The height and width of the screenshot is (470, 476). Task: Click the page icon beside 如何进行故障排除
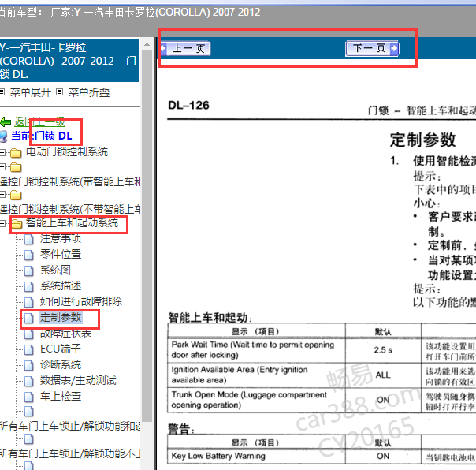[x=29, y=302]
